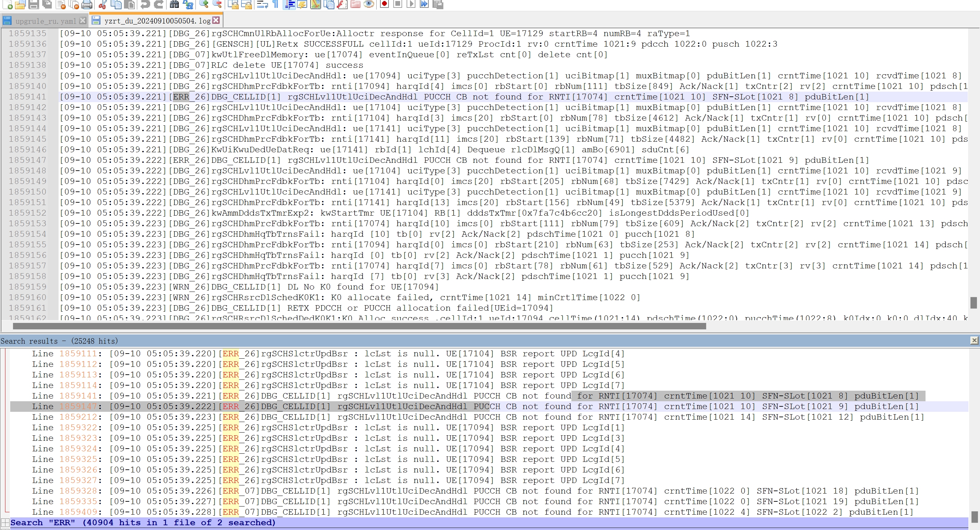Create a new document with the New icon
The image size is (980, 530).
point(7,4)
